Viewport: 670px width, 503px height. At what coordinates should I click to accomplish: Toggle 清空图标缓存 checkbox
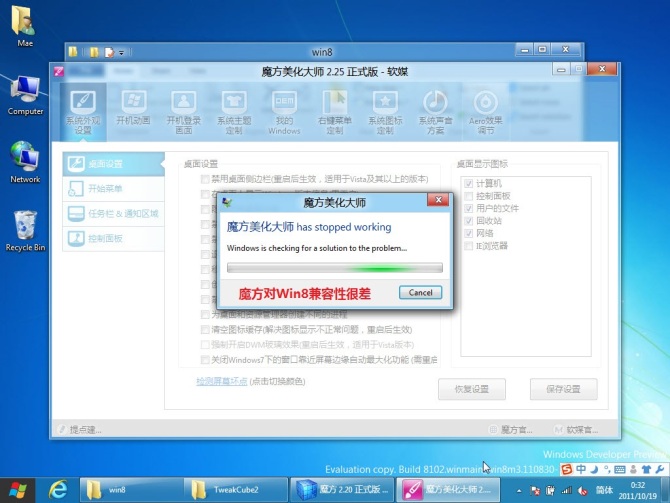[205, 329]
